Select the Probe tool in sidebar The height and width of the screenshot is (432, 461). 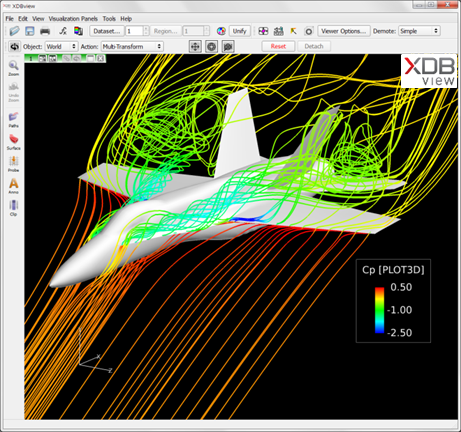14,164
